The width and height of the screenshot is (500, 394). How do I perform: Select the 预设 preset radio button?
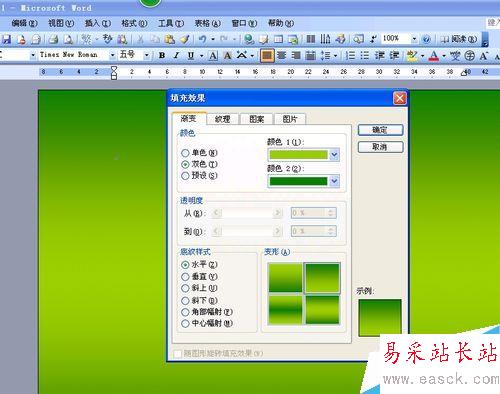pyautogui.click(x=185, y=175)
